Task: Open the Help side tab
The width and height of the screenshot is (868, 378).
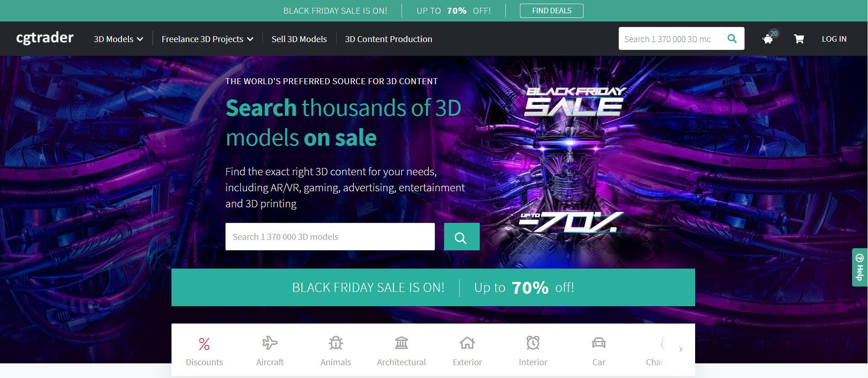Action: click(860, 267)
